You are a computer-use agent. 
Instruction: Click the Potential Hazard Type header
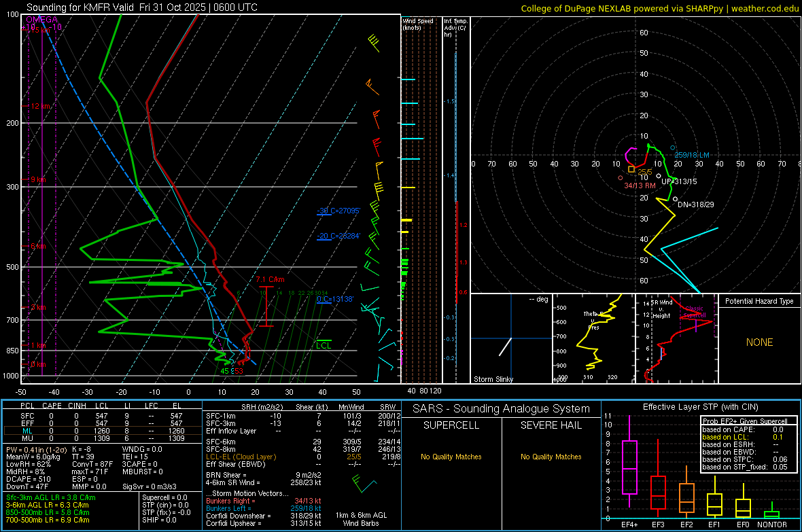(x=759, y=301)
